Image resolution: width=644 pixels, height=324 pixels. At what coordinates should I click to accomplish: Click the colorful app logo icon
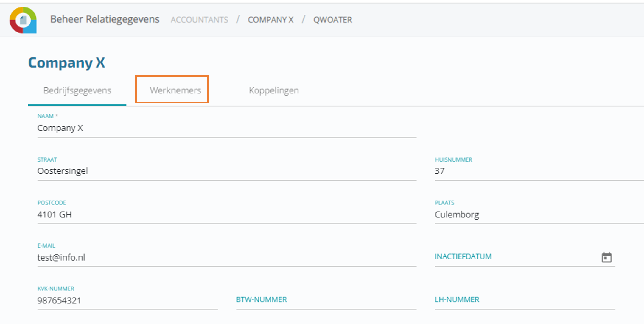(x=23, y=20)
